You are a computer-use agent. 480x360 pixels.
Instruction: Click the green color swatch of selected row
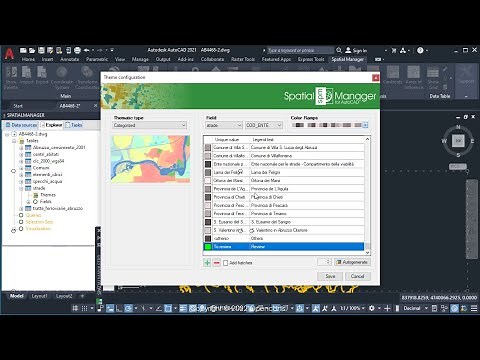coord(208,247)
